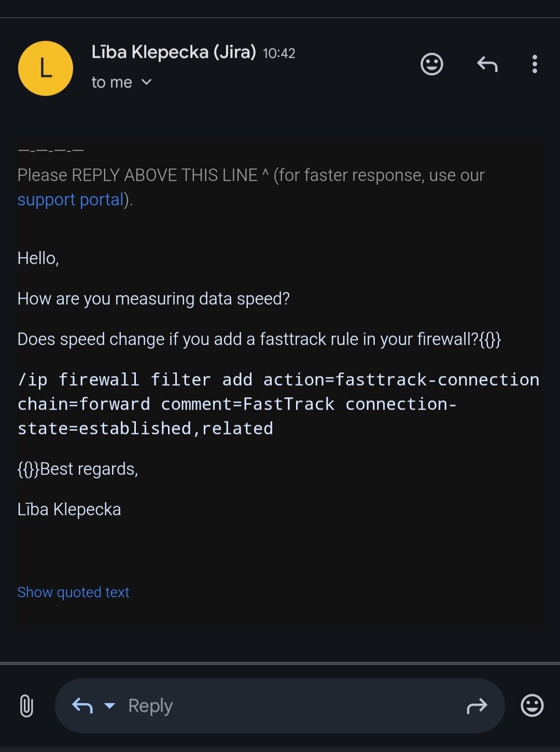Tap the reply arrow in the bottom bar
The image size is (560, 752).
pos(82,706)
